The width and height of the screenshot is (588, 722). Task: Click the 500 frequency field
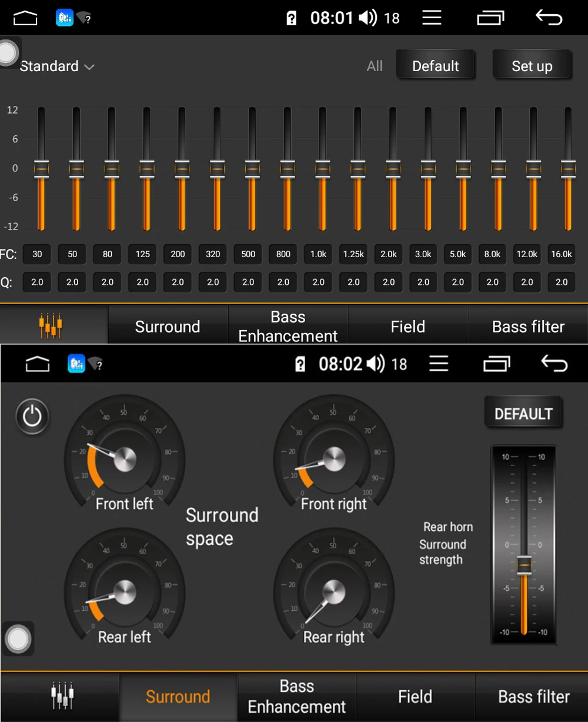(248, 254)
